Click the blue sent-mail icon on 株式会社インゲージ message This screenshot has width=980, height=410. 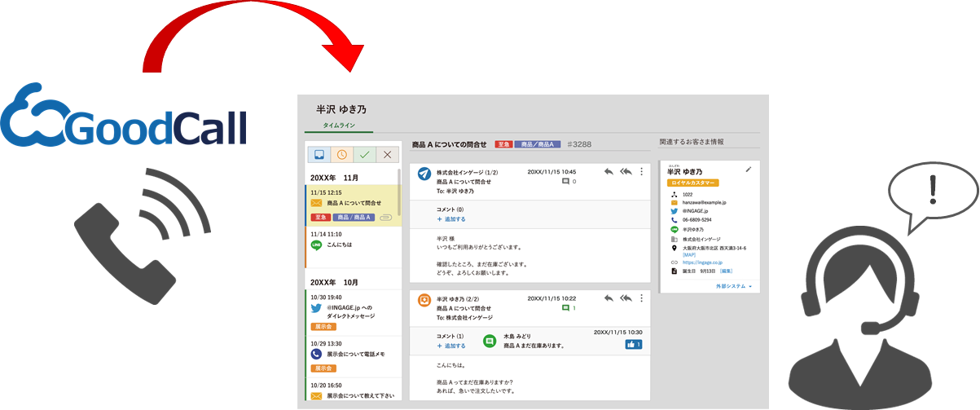point(424,174)
